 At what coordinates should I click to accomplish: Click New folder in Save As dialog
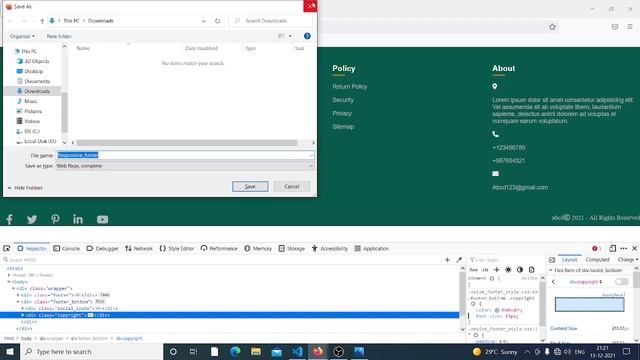pyautogui.click(x=59, y=36)
